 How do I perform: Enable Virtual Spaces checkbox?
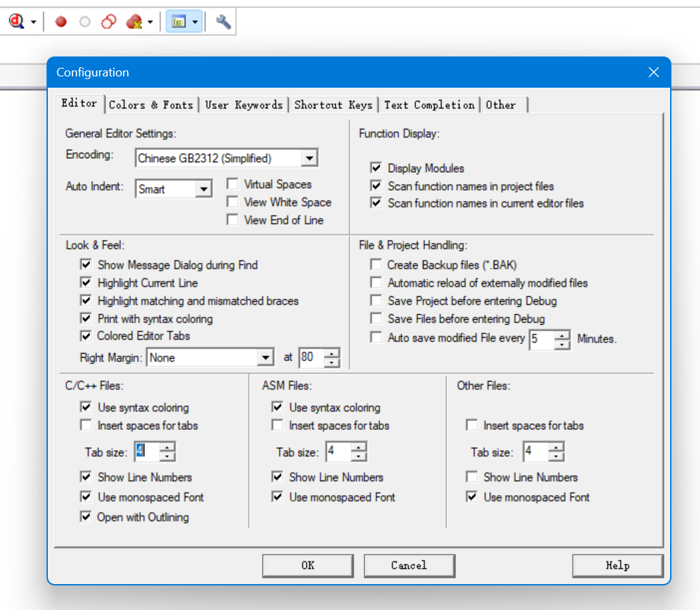coord(233,184)
